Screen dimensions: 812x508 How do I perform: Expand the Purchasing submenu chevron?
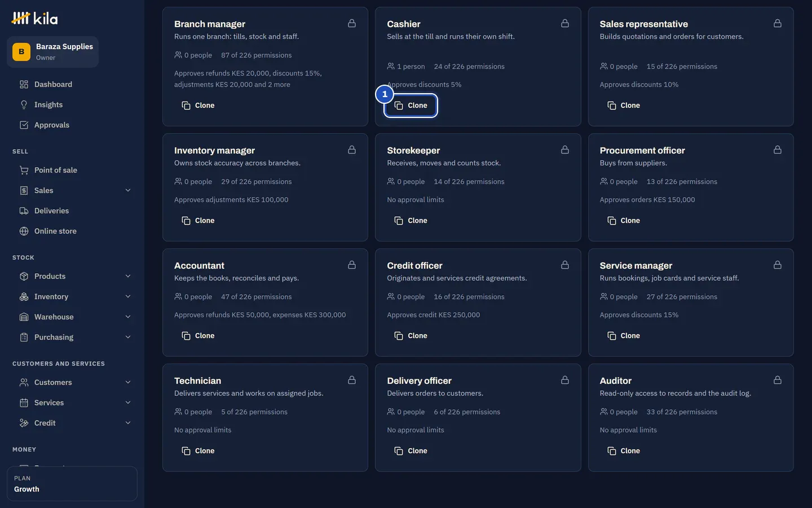[128, 338]
